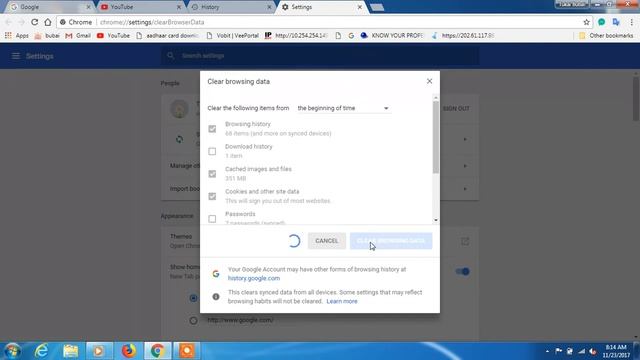Switch to the YouTube tab
This screenshot has width=640, height=360.
[x=140, y=7]
